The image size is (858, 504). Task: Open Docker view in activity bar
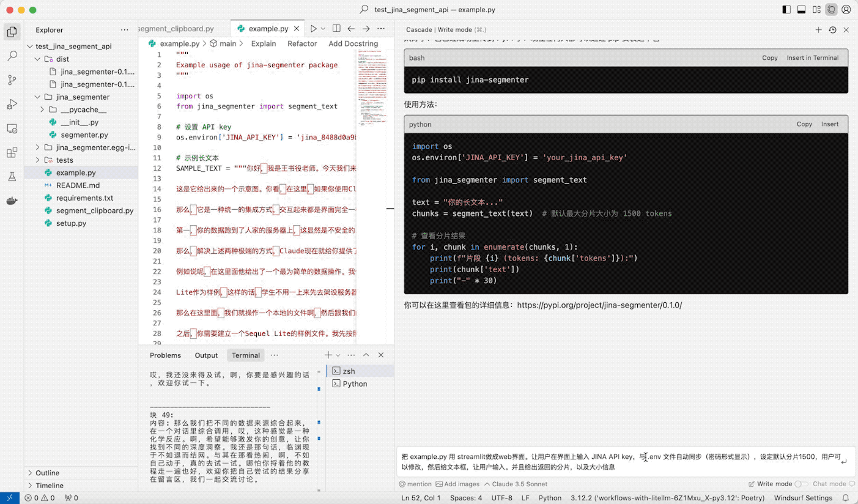pos(12,201)
